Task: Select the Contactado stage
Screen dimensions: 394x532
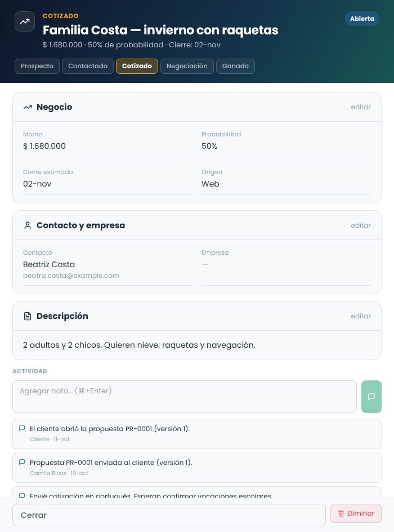Action: [x=88, y=66]
